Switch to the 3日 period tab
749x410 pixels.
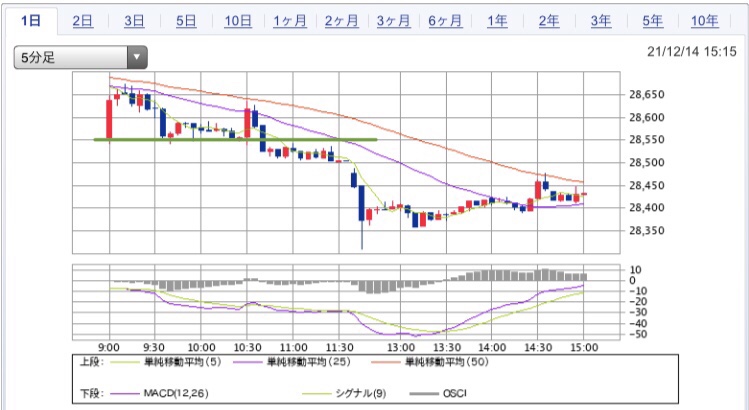134,21
